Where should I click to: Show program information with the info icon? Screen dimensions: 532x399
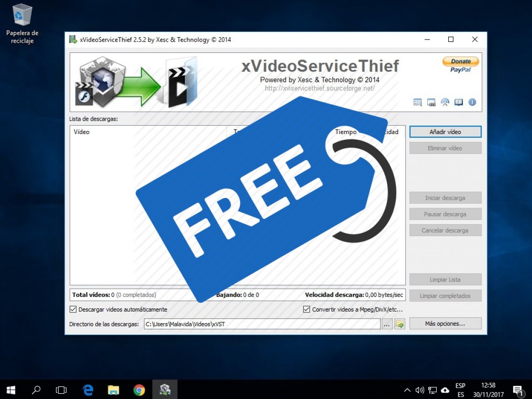coord(472,102)
